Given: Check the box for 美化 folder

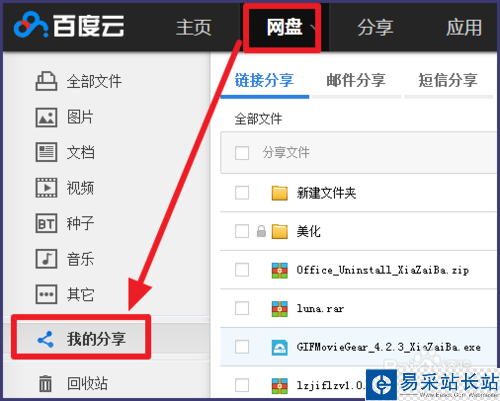Looking at the screenshot, I should click(242, 231).
